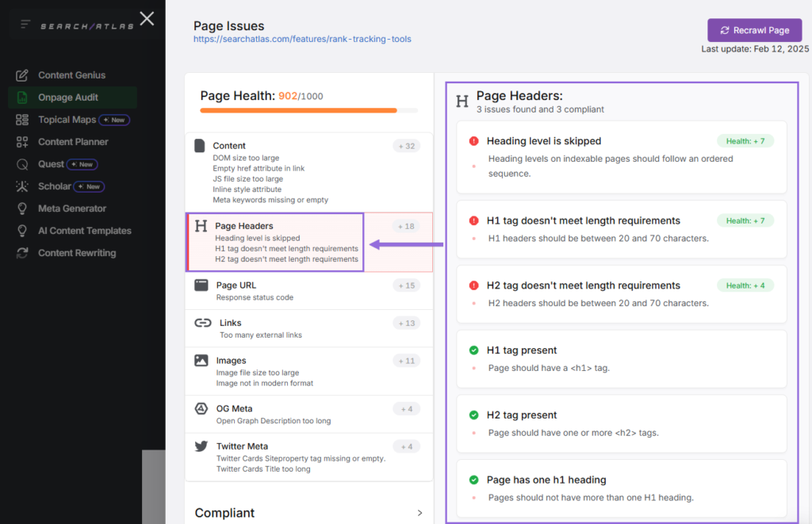Screen dimensions: 812x524
Task: Expand the Compliant section chevron
Action: 419,513
